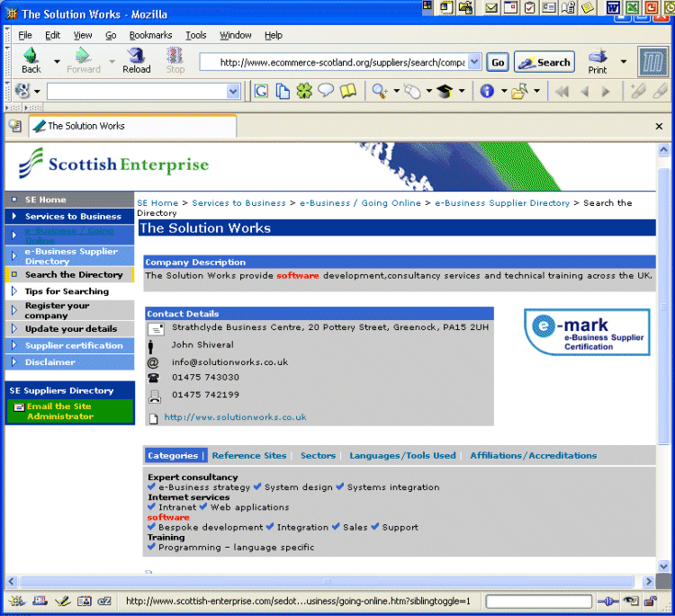Open the URL bar history dropdown
This screenshot has width=675, height=616.
click(474, 62)
